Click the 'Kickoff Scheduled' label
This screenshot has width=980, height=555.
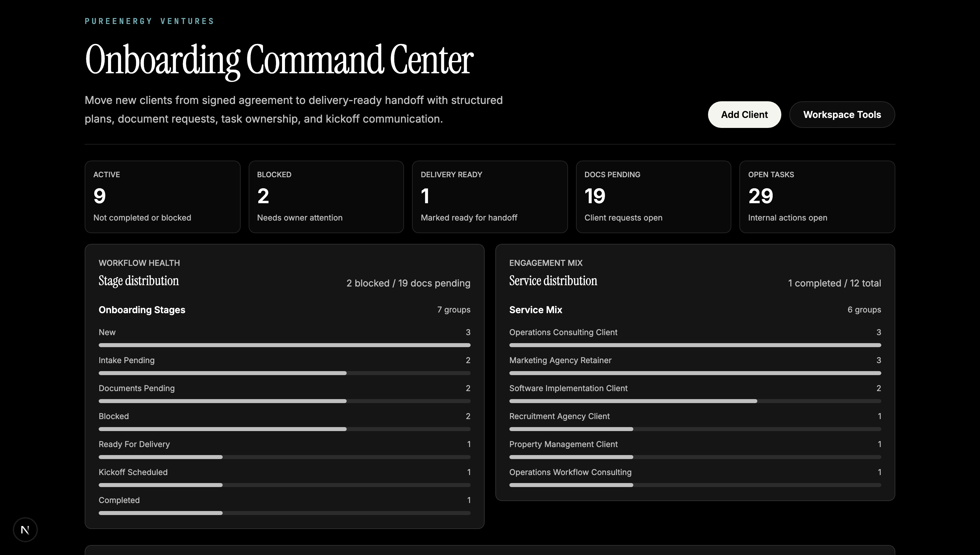[x=133, y=472]
